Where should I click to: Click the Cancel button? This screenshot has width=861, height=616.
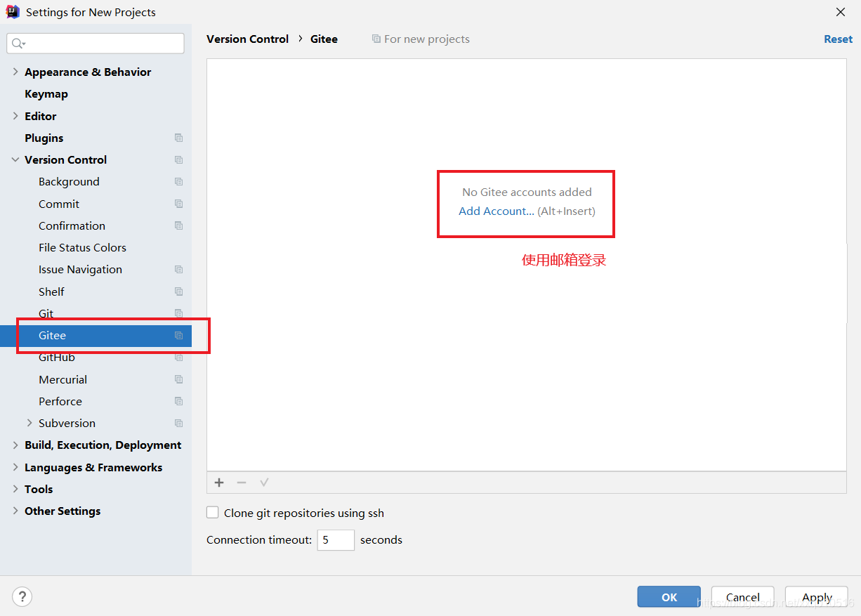[x=742, y=597]
